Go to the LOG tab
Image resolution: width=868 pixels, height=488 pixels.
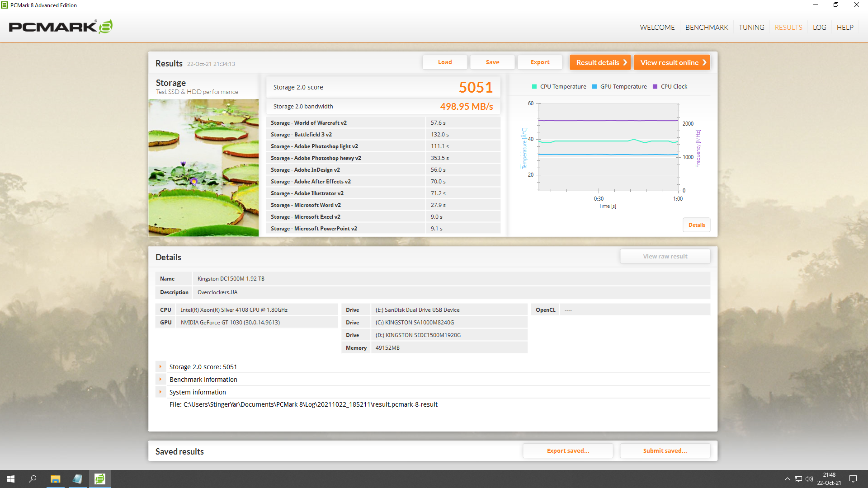click(819, 28)
